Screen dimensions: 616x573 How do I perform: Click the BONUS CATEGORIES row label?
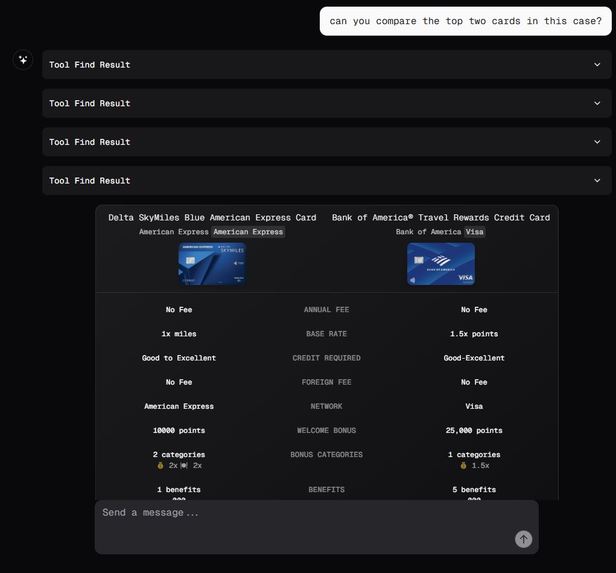pyautogui.click(x=326, y=454)
